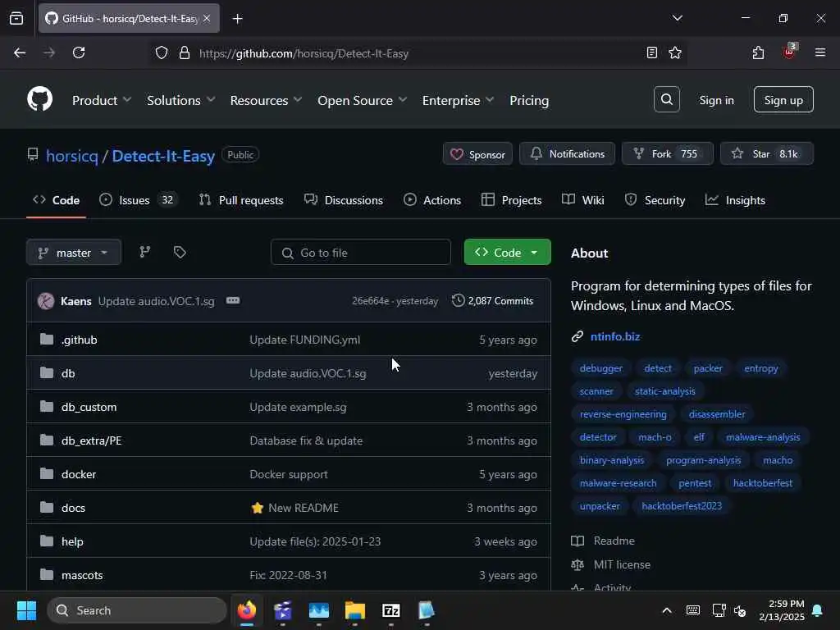Expand the Solutions menu
Image resolution: width=840 pixels, height=630 pixels.
(181, 100)
